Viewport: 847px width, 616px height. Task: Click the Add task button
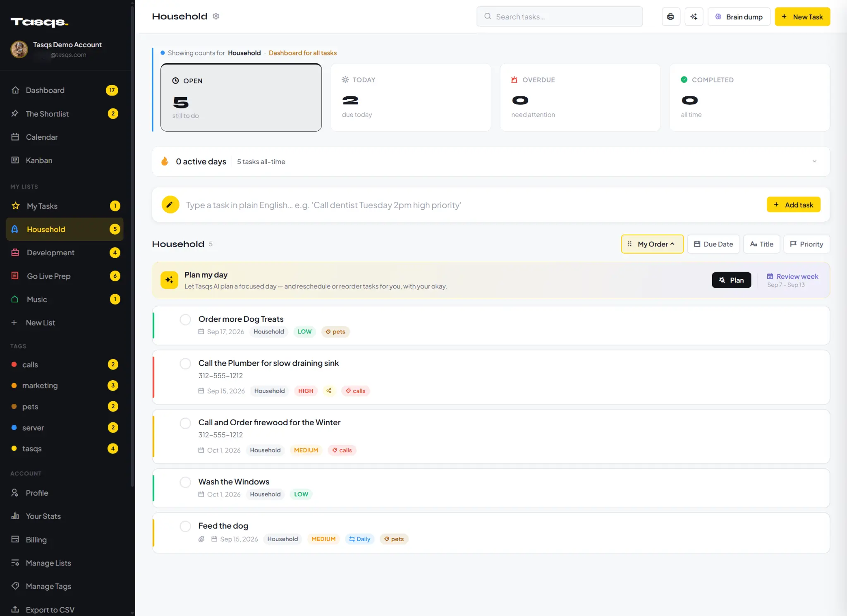point(794,205)
